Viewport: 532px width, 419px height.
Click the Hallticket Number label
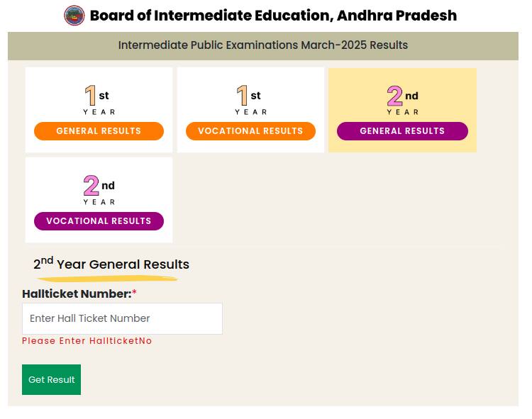coord(77,294)
